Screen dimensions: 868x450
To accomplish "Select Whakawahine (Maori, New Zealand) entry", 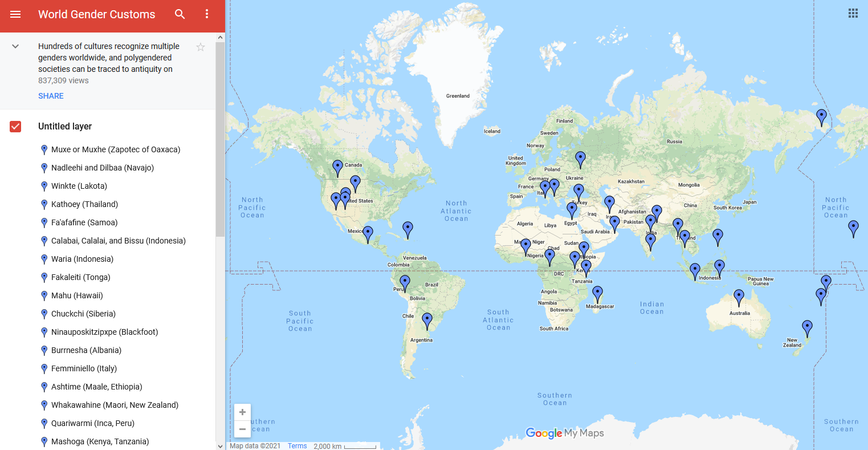I will pos(115,405).
